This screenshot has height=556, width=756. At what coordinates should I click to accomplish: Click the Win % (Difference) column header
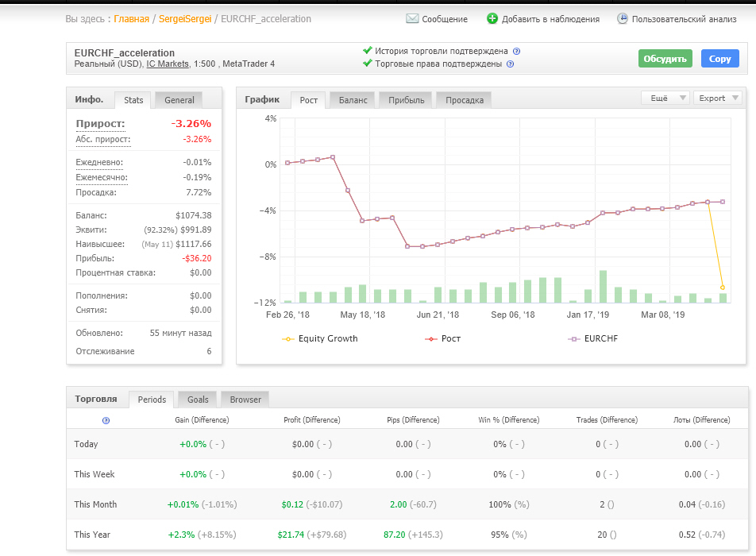pos(509,420)
